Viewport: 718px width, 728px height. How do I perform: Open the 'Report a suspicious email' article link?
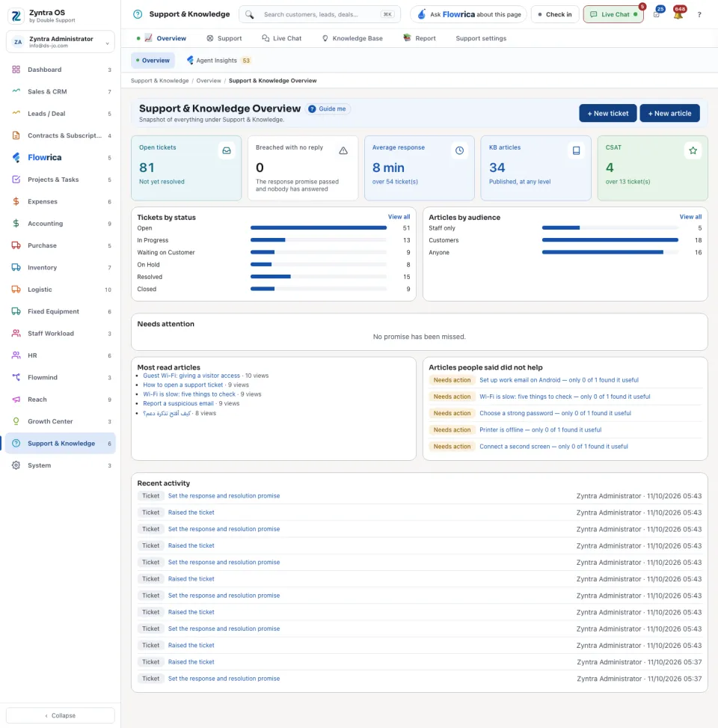pyautogui.click(x=178, y=403)
